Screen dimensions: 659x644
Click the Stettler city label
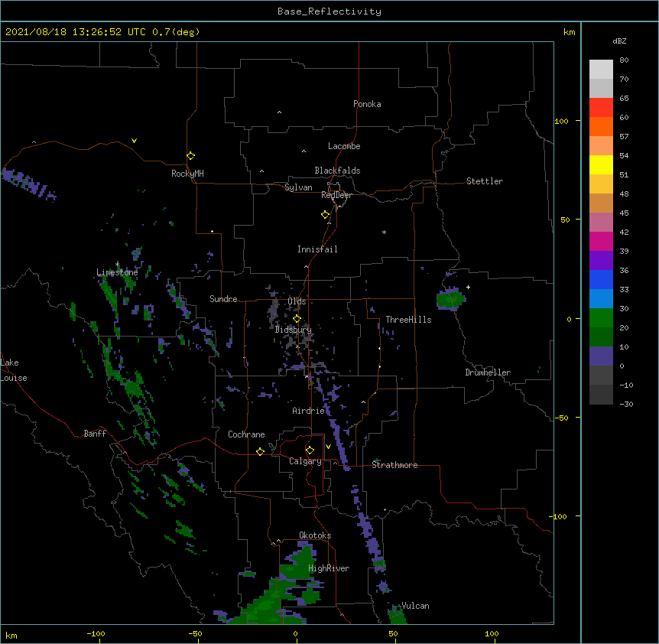pos(485,181)
